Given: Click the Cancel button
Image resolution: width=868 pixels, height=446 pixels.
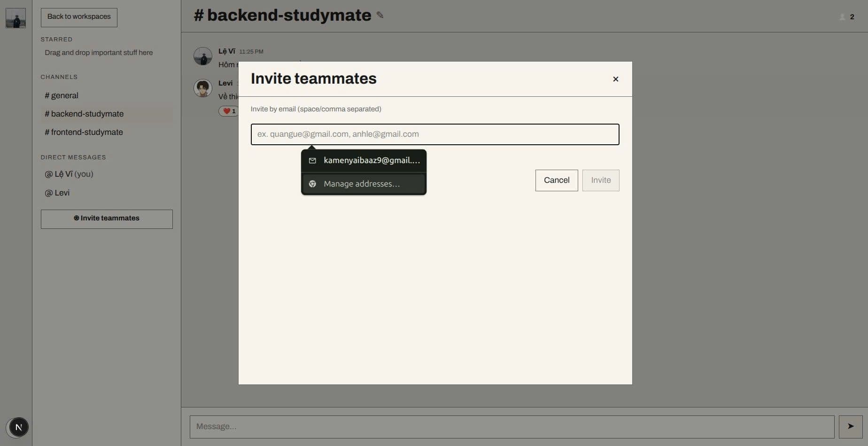Looking at the screenshot, I should (x=557, y=180).
